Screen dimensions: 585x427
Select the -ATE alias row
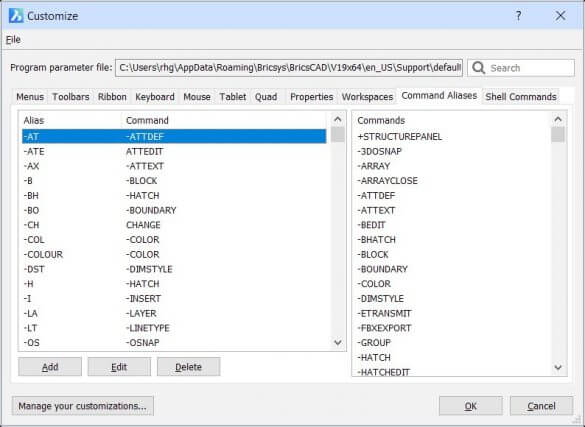click(x=174, y=151)
